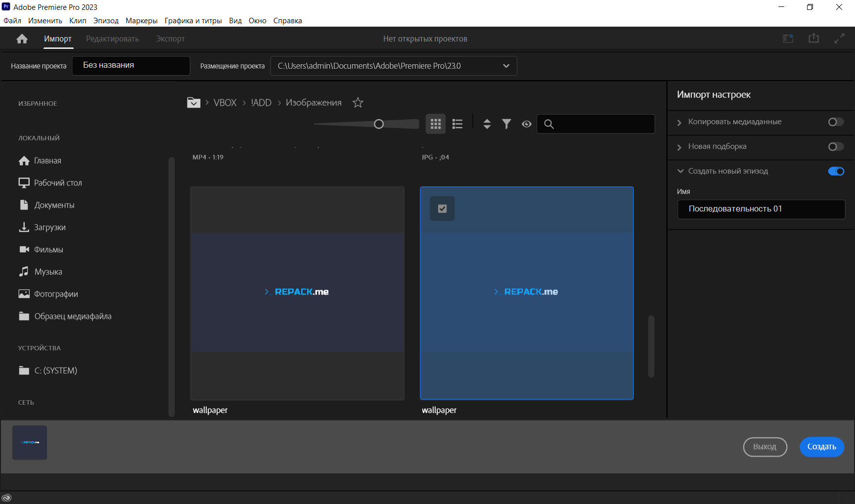Click the Premiere Pro app logo

pyautogui.click(x=6, y=6)
